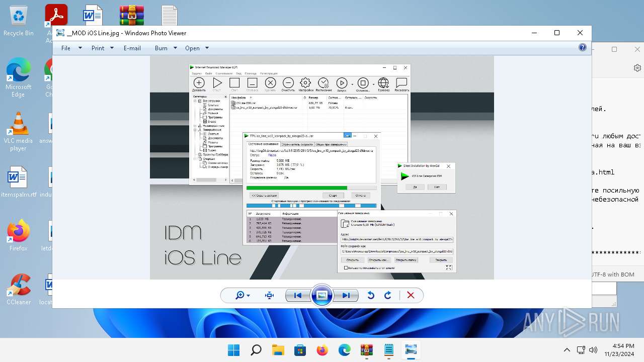The height and width of the screenshot is (362, 644).
Task: Open File Explorer from the taskbar
Action: [278, 350]
